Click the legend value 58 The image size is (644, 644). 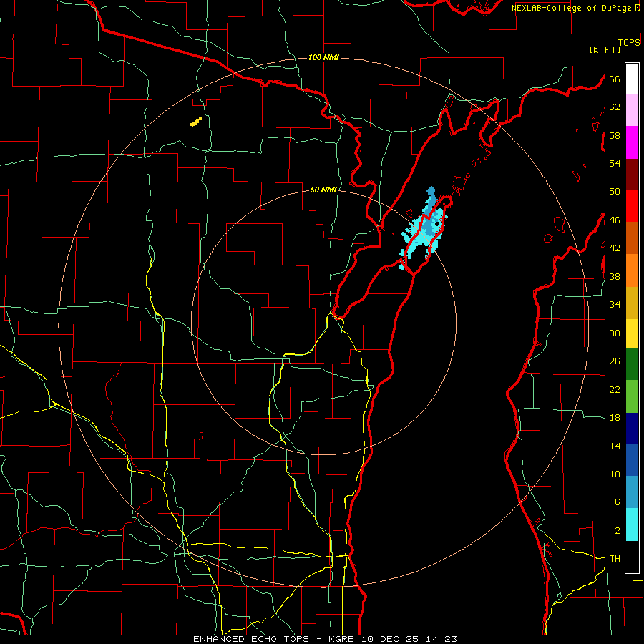pos(615,135)
